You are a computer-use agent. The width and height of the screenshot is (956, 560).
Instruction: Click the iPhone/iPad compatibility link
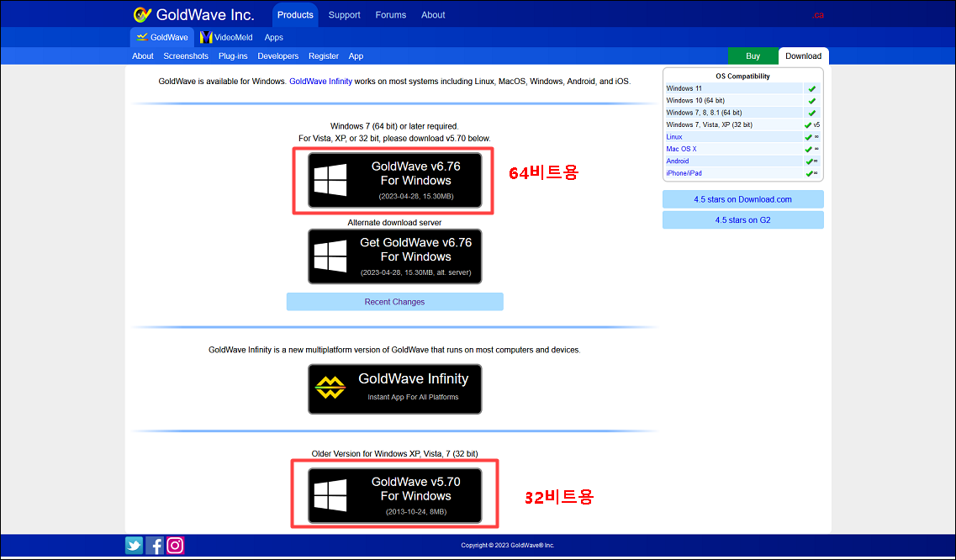coord(684,173)
